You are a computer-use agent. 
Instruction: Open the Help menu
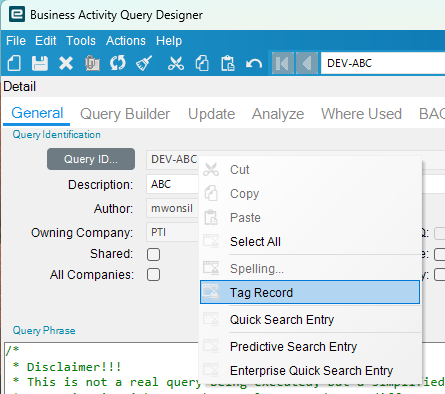coord(169,41)
